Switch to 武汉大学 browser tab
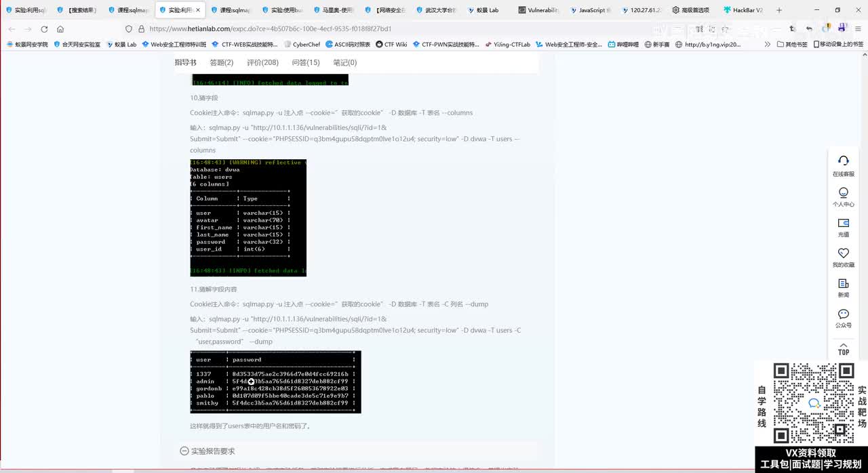Screen dimensions: 868x473 (x=438, y=10)
